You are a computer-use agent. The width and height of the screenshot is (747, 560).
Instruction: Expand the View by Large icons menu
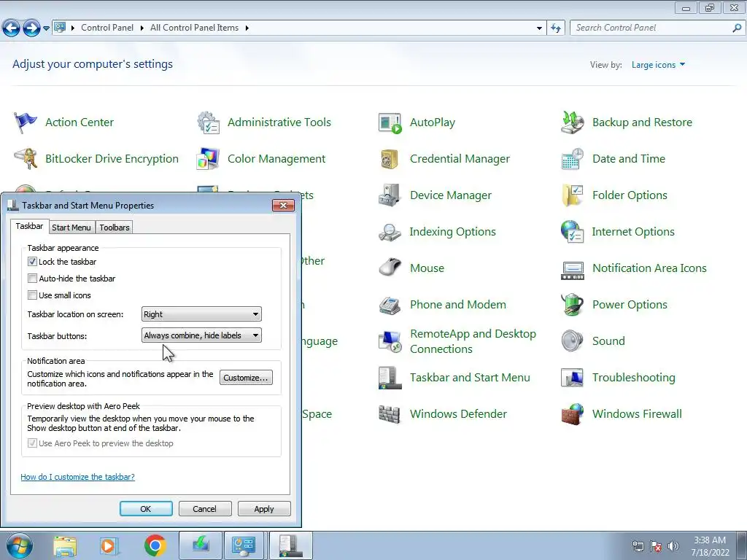659,65
